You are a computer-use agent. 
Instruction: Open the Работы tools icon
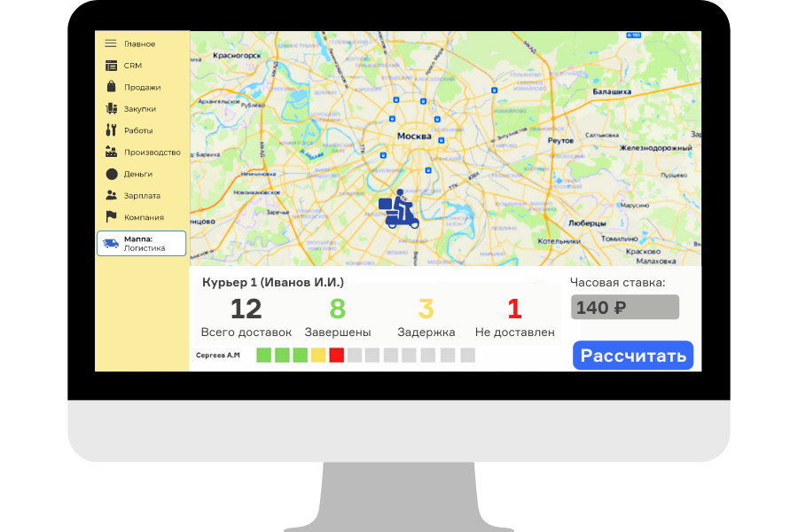click(111, 129)
